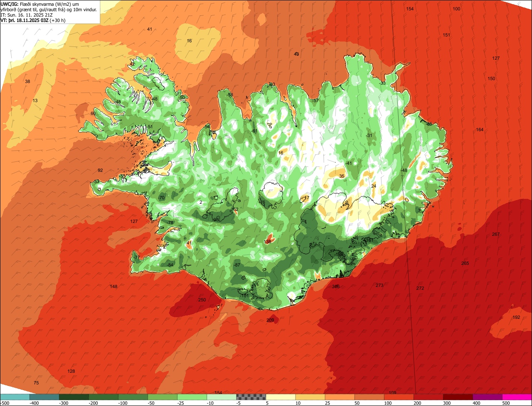Pick the yellow-orange 10 to 25 legend swatch

tap(310, 397)
